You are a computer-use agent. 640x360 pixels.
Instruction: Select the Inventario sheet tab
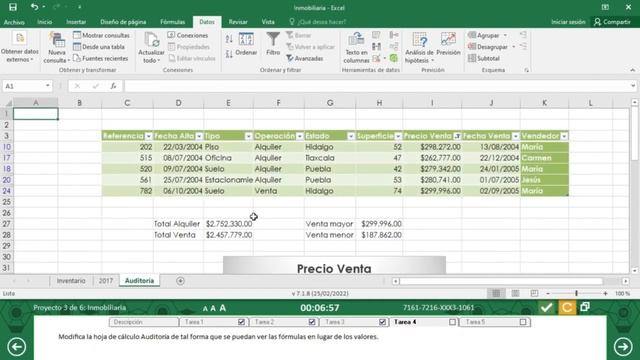(71, 281)
